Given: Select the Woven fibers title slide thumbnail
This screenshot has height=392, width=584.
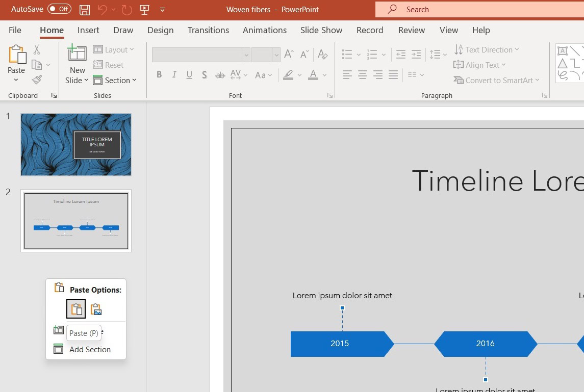Looking at the screenshot, I should [x=75, y=144].
